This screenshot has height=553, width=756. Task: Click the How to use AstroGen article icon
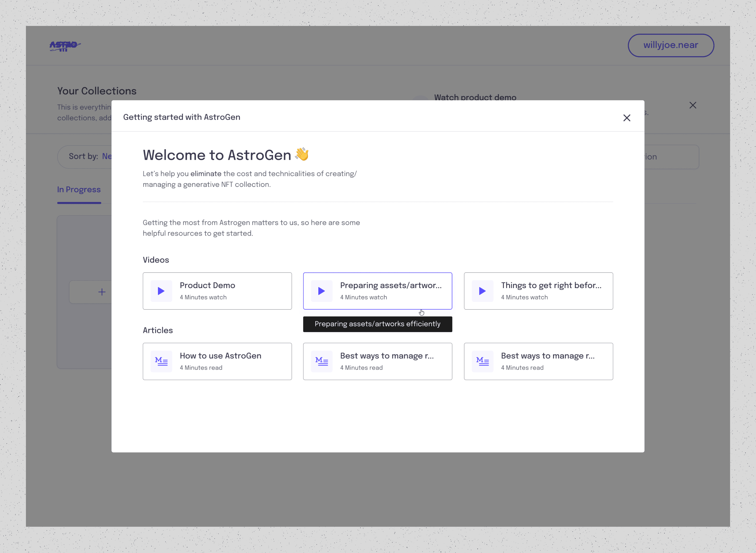pyautogui.click(x=161, y=361)
